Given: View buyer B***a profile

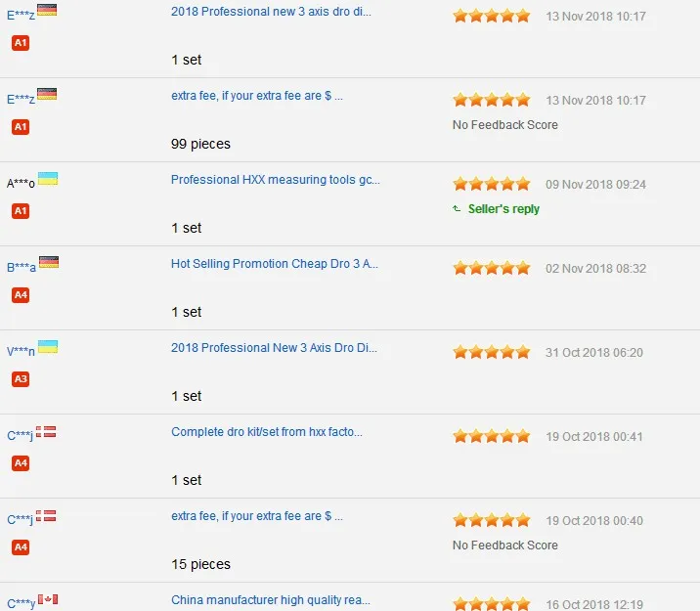Looking at the screenshot, I should (x=21, y=267).
